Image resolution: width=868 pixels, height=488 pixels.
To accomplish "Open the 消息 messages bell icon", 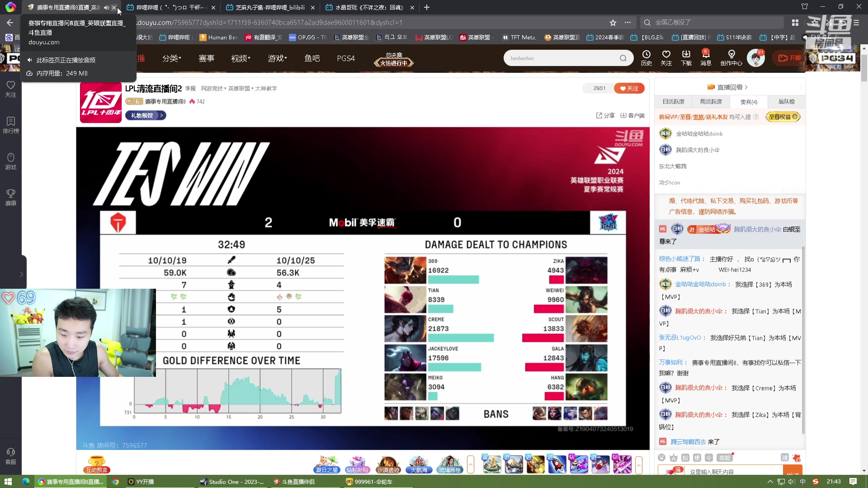I will (706, 58).
